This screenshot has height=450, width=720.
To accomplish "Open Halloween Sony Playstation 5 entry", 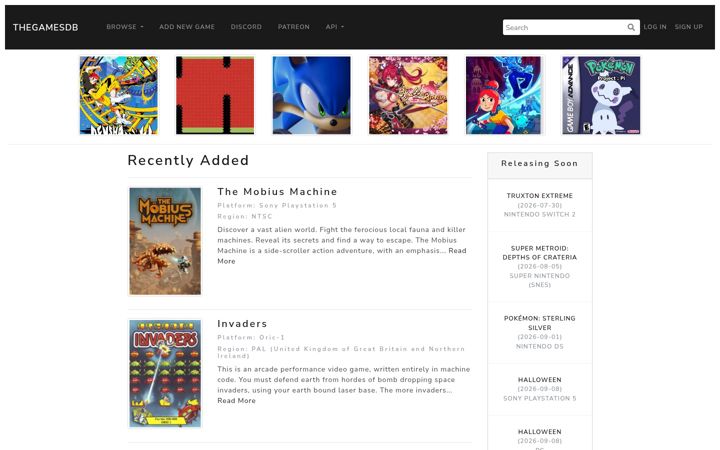I will tap(540, 380).
